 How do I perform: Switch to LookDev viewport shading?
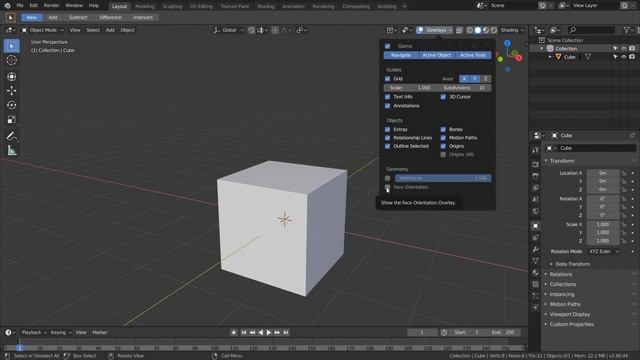[486, 30]
